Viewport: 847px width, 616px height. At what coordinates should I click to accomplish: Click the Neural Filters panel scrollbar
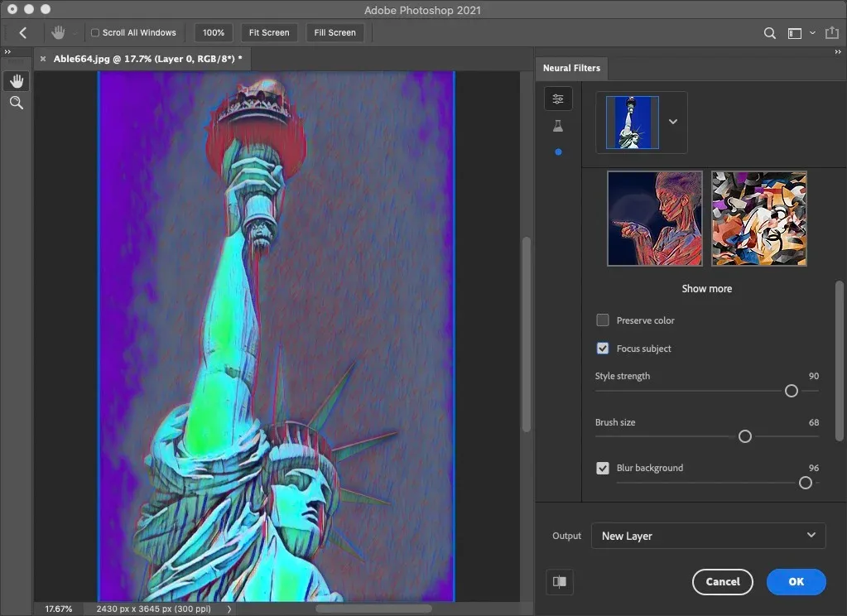point(839,361)
